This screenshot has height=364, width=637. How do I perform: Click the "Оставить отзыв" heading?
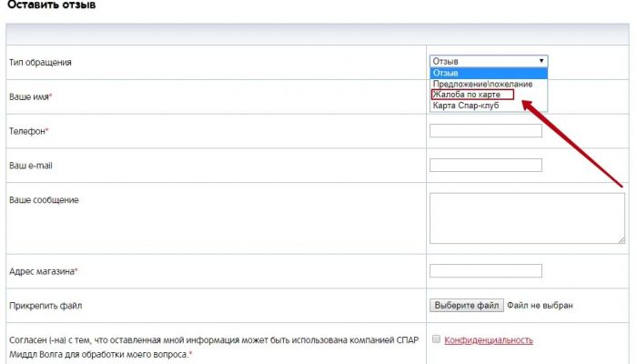coord(50,5)
